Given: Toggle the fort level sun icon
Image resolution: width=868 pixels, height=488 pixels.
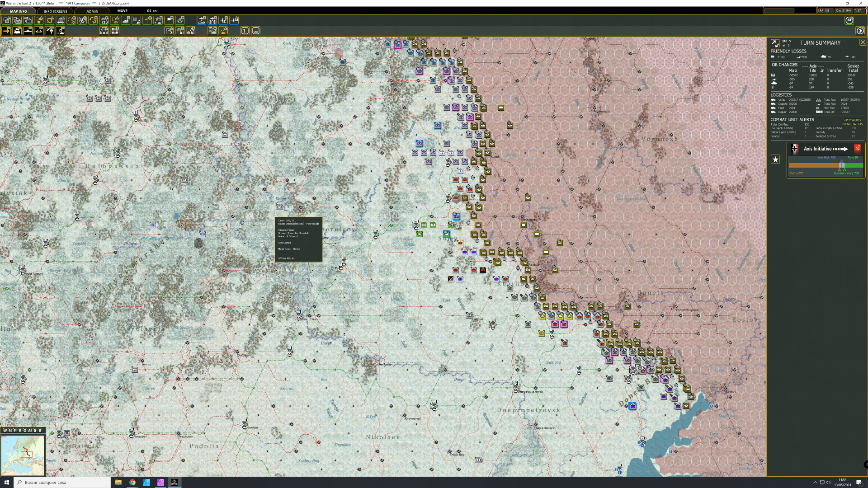Looking at the screenshot, I should [50, 20].
